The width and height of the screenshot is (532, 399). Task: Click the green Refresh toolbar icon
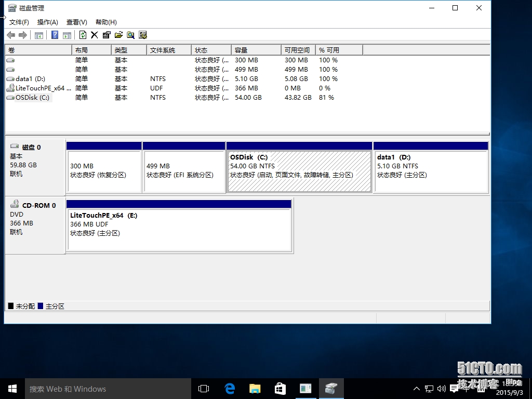click(83, 35)
